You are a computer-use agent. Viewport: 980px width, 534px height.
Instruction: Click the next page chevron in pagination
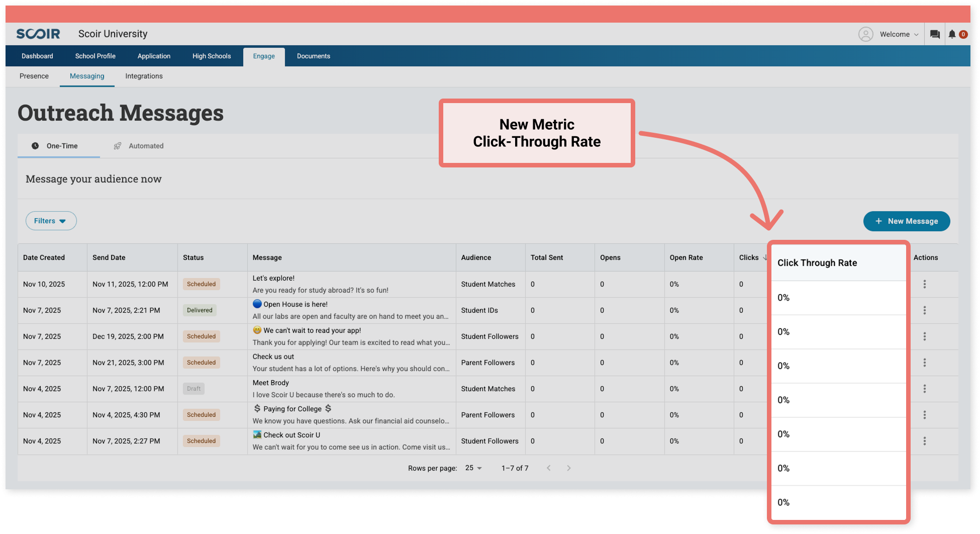pyautogui.click(x=568, y=468)
